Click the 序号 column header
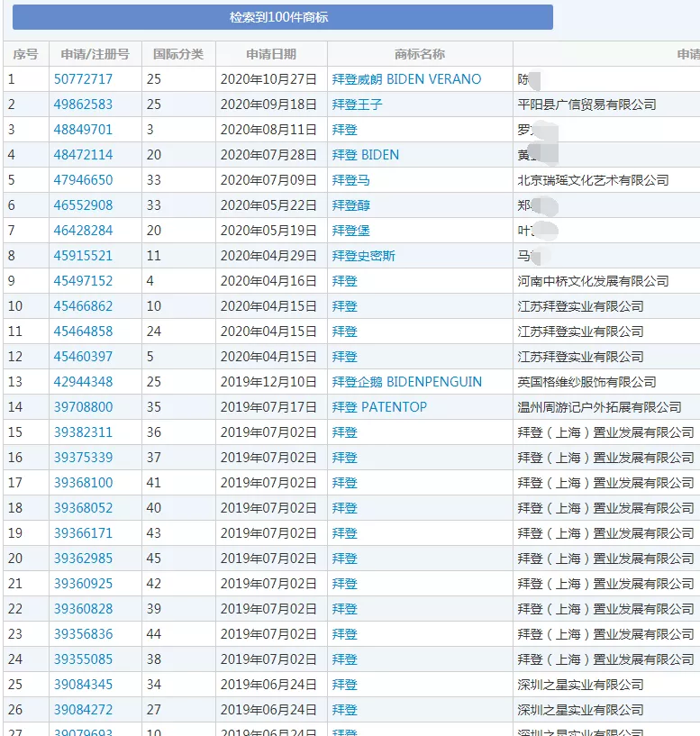 (26, 54)
